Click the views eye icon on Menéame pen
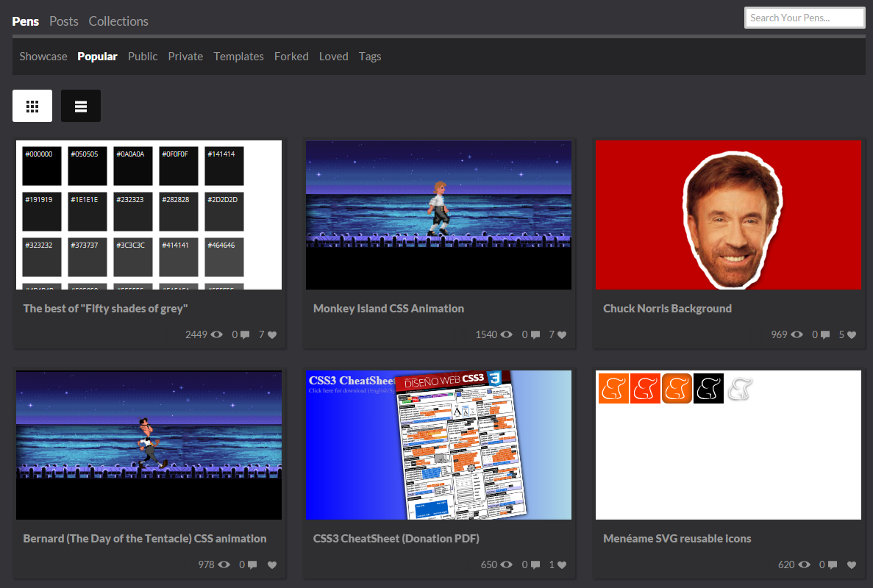The height and width of the screenshot is (588, 873). coord(804,564)
